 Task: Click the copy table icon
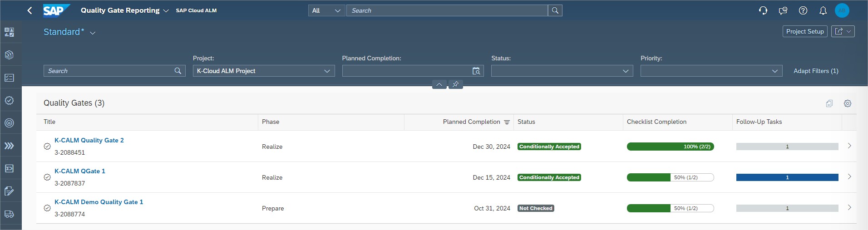(829, 103)
